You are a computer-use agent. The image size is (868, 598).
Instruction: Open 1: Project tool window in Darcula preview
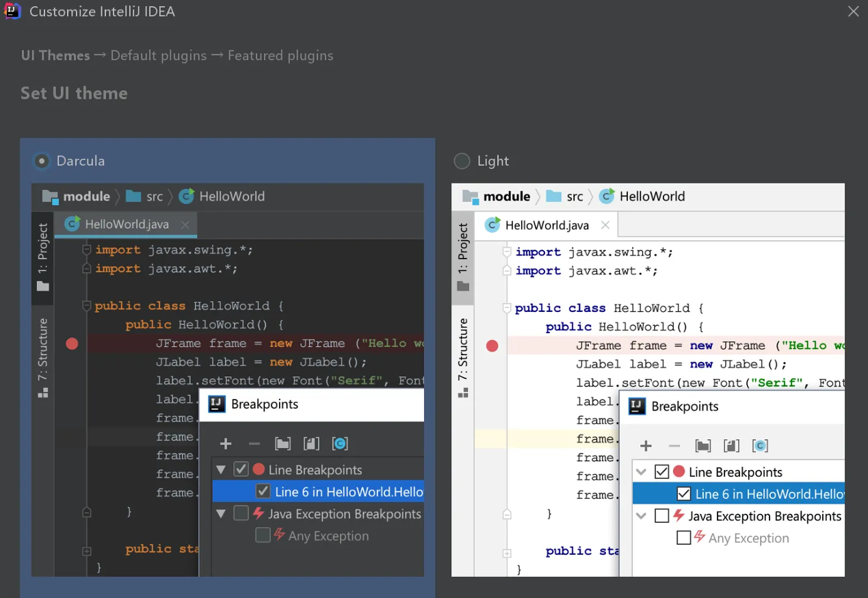coord(43,257)
